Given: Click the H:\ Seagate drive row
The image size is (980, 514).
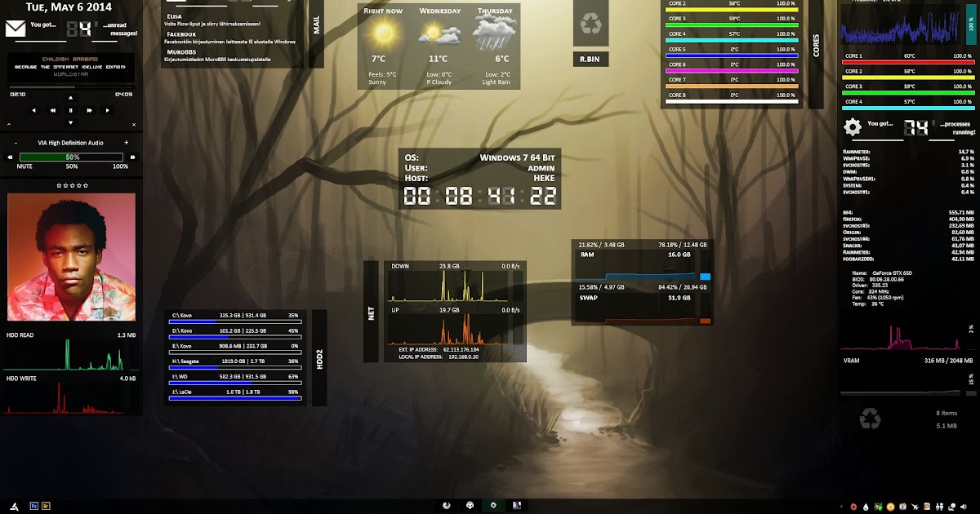Looking at the screenshot, I should pyautogui.click(x=235, y=363).
